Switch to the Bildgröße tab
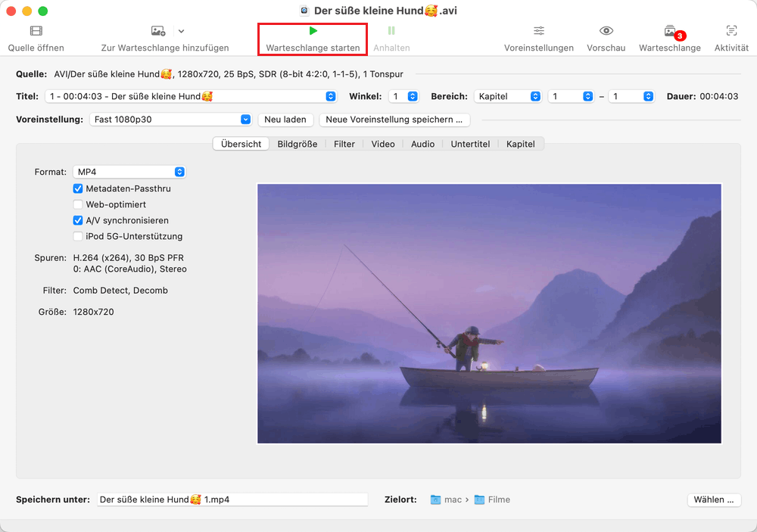757x532 pixels. click(297, 144)
